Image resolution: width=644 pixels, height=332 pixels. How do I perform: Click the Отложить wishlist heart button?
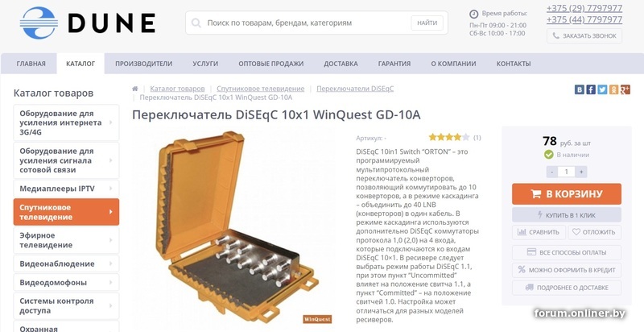(x=594, y=232)
